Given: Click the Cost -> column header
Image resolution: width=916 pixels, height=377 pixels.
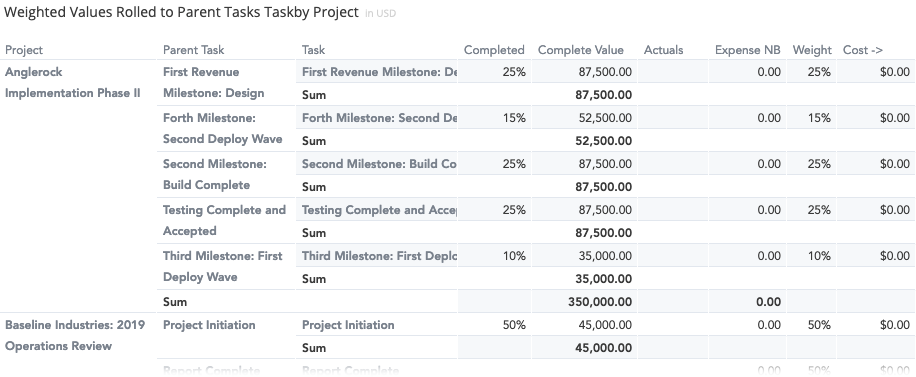Looking at the screenshot, I should click(863, 50).
